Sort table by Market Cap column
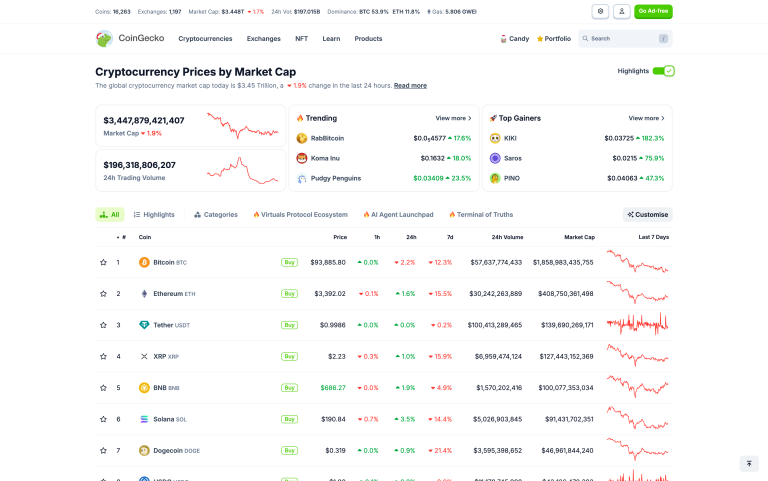This screenshot has height=481, width=768. 579,237
